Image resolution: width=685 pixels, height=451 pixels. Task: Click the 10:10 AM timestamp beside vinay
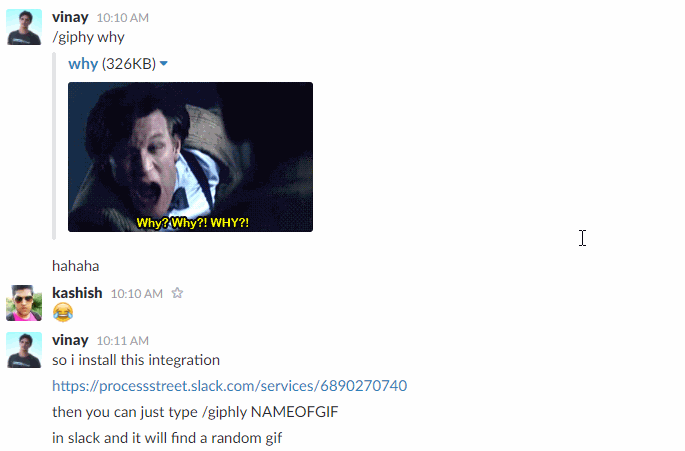click(123, 18)
